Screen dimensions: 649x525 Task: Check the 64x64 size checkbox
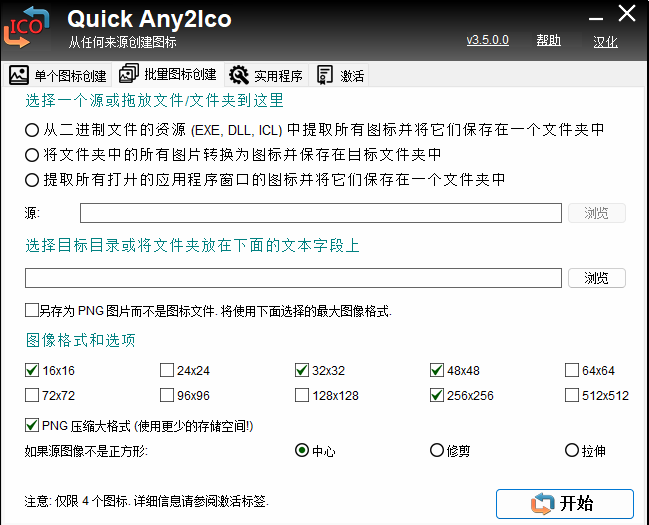pyautogui.click(x=572, y=370)
